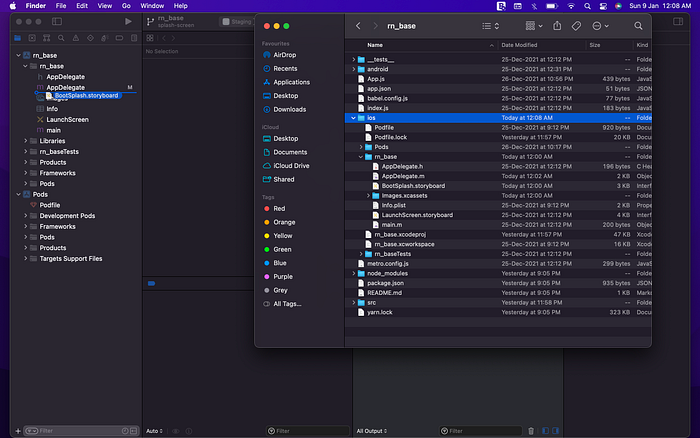Image resolution: width=700 pixels, height=438 pixels.
Task: Open the Edit menu in menu bar
Action: tap(82, 6)
